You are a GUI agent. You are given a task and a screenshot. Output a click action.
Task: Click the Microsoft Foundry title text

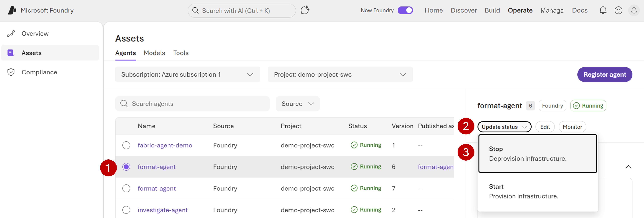47,10
